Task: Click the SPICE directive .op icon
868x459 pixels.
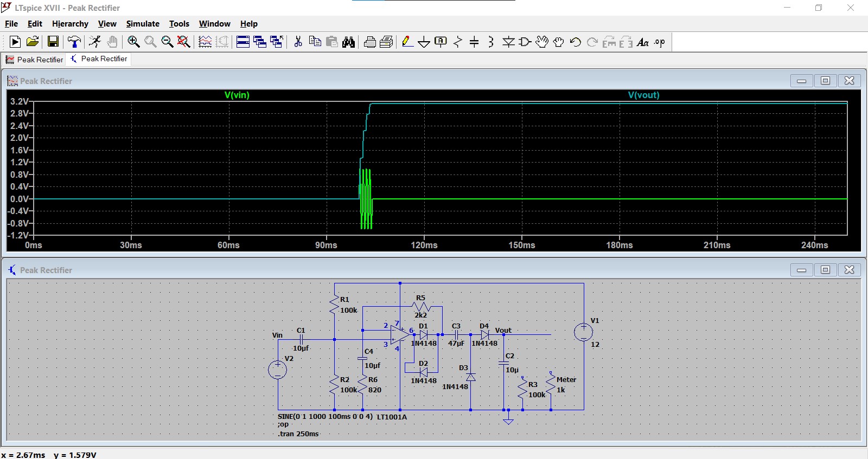Action: click(x=660, y=42)
